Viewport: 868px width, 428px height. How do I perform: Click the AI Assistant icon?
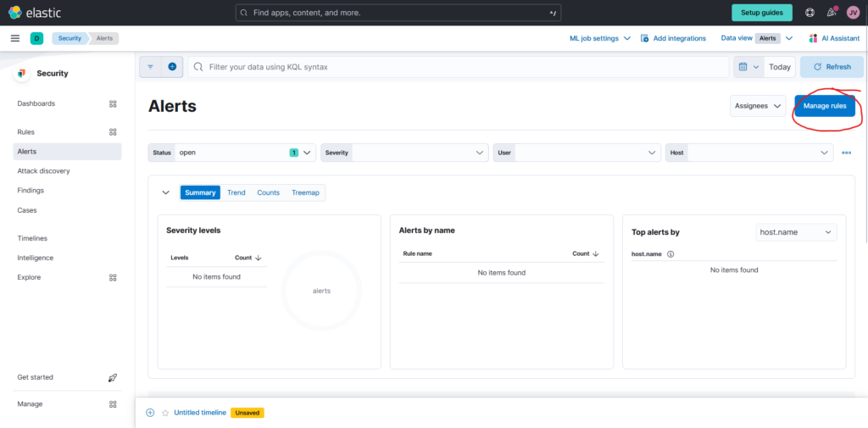click(x=813, y=38)
